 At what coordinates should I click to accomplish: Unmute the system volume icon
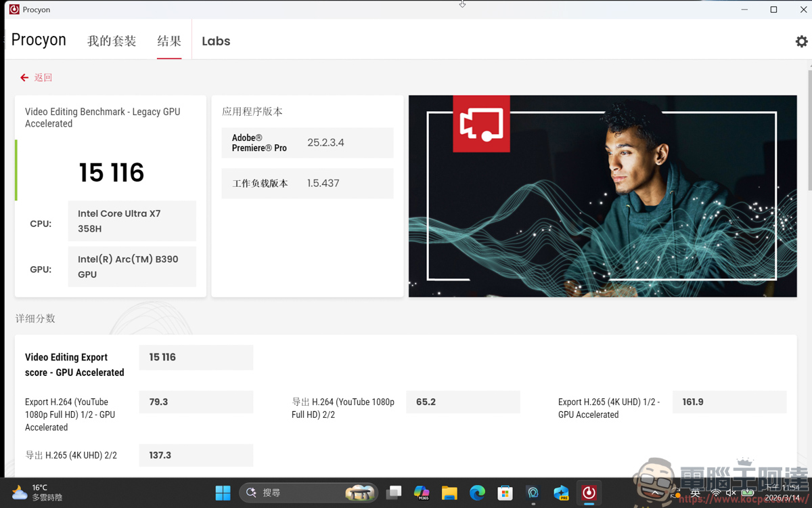click(730, 492)
